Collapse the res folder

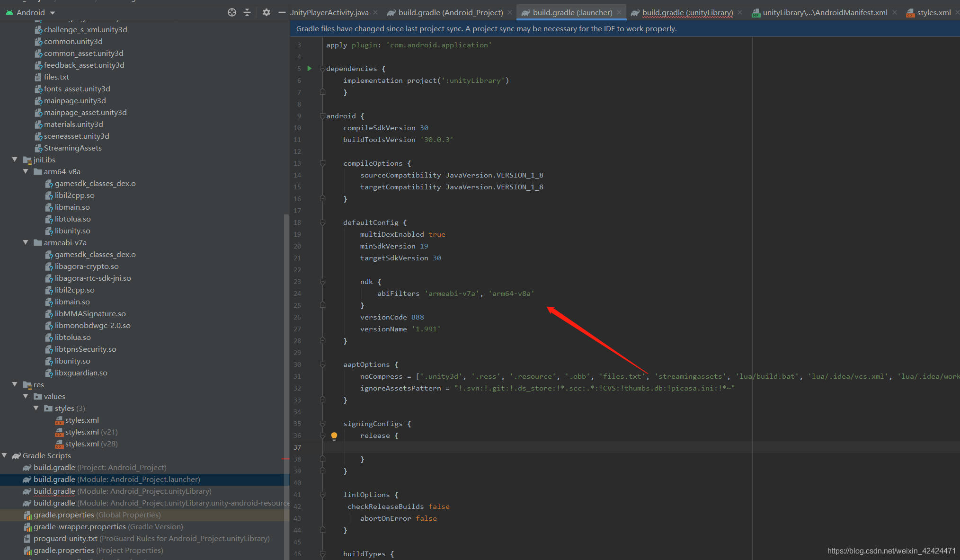[x=15, y=385]
